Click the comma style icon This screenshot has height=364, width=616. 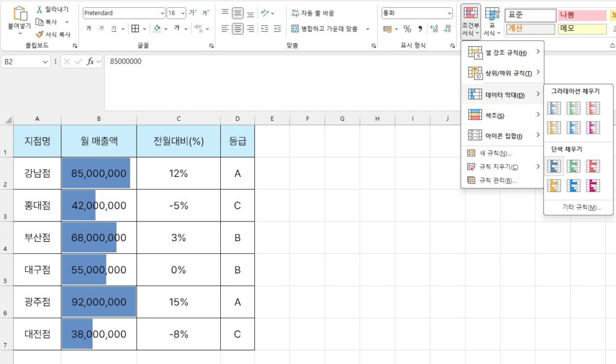[x=420, y=28]
